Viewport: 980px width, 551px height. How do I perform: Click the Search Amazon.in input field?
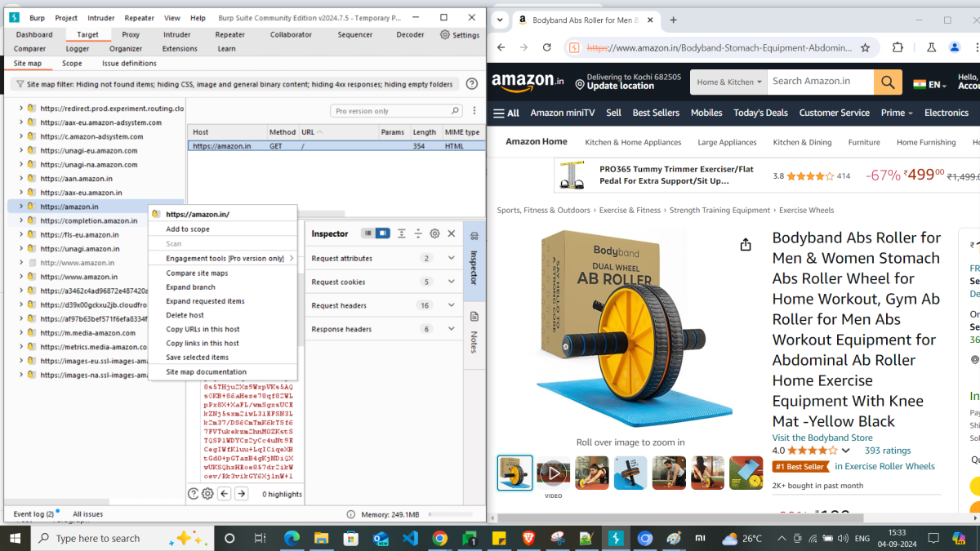coord(821,82)
